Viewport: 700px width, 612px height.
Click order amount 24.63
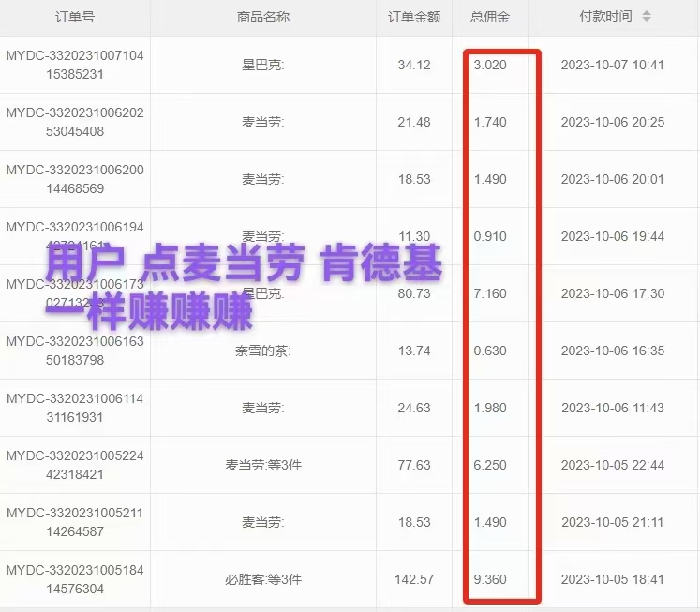pos(414,408)
